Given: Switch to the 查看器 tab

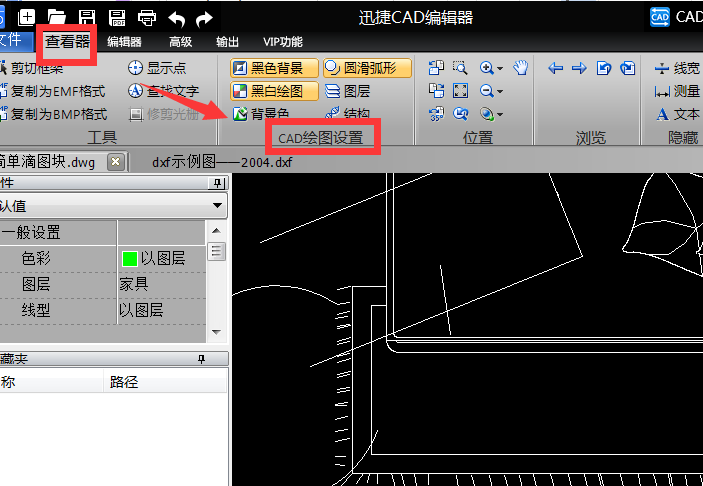Looking at the screenshot, I should click(x=67, y=42).
